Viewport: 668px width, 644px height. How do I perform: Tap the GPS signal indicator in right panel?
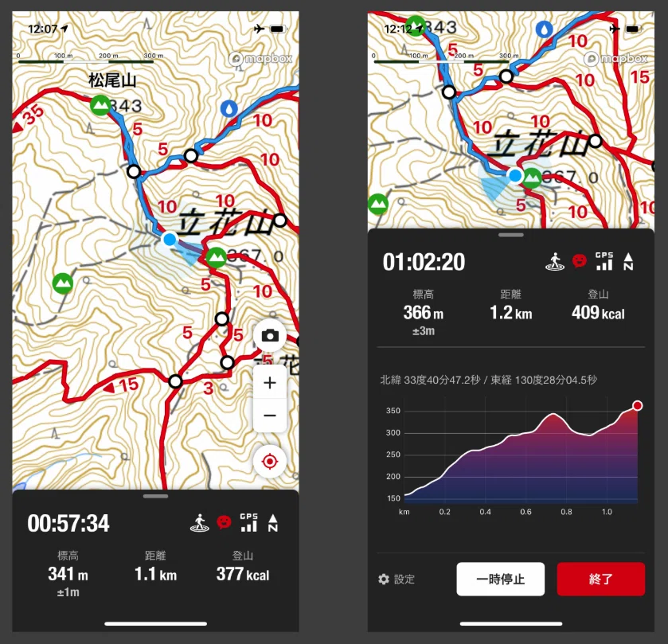tap(604, 261)
